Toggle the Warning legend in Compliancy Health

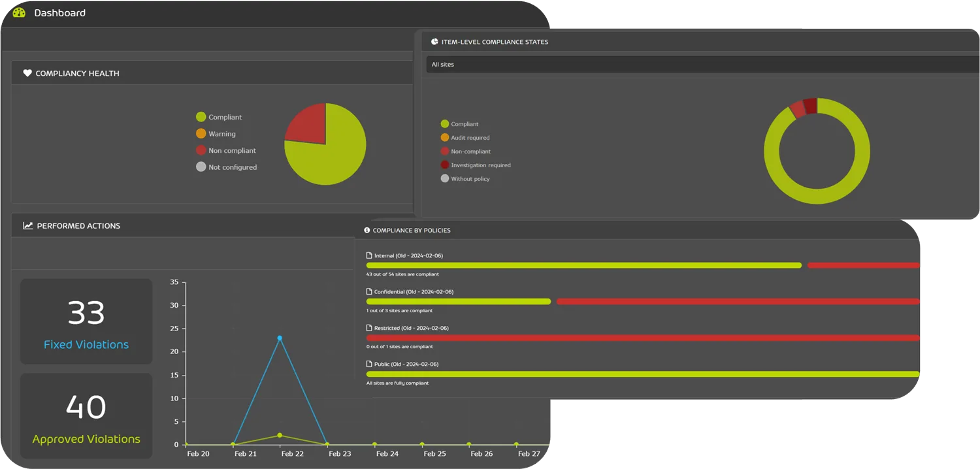tap(217, 133)
